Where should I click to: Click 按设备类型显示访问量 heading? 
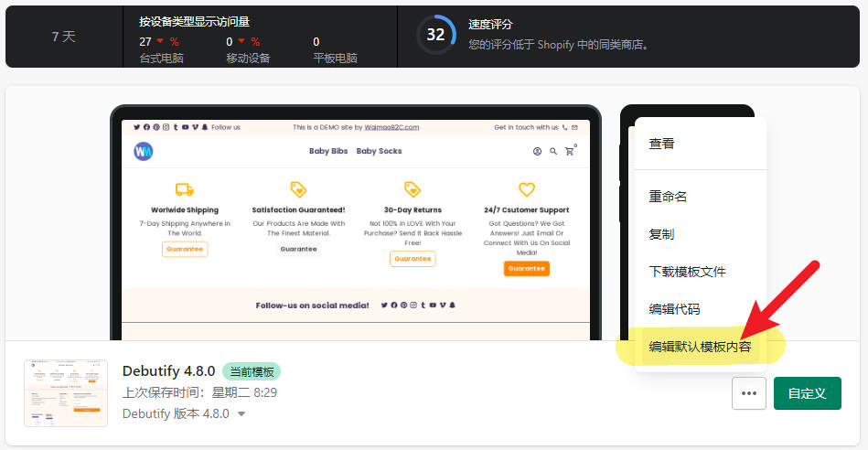194,22
